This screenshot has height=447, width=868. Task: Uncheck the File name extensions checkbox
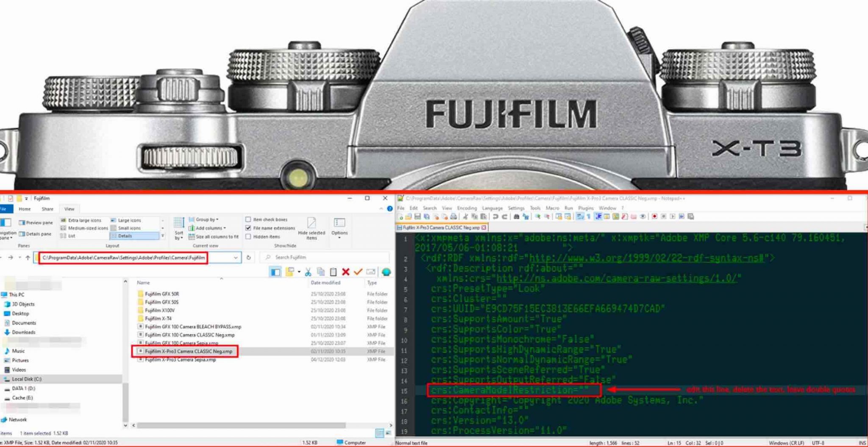pos(248,228)
